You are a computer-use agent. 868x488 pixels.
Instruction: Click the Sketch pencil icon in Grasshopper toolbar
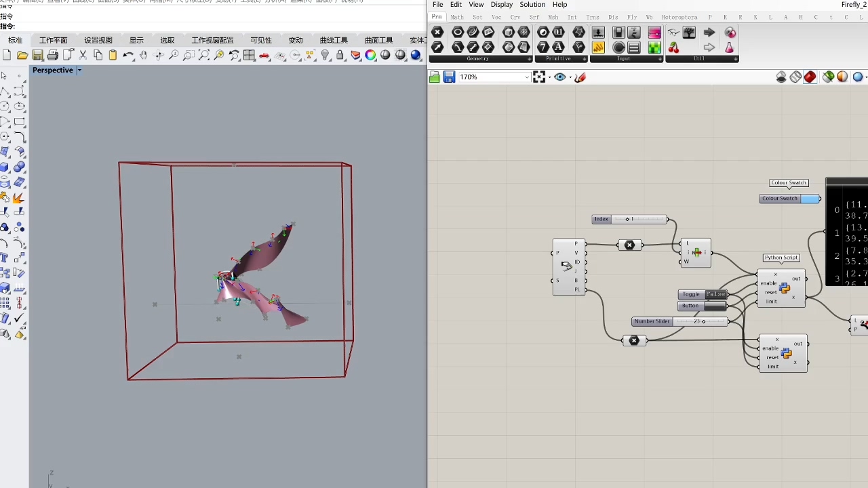(580, 77)
